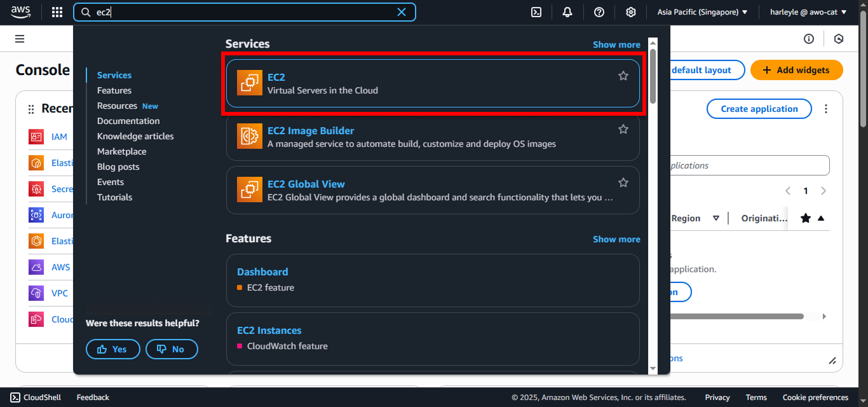Image resolution: width=868 pixels, height=407 pixels.
Task: Open the Aurora icon in recents
Action: pos(36,215)
